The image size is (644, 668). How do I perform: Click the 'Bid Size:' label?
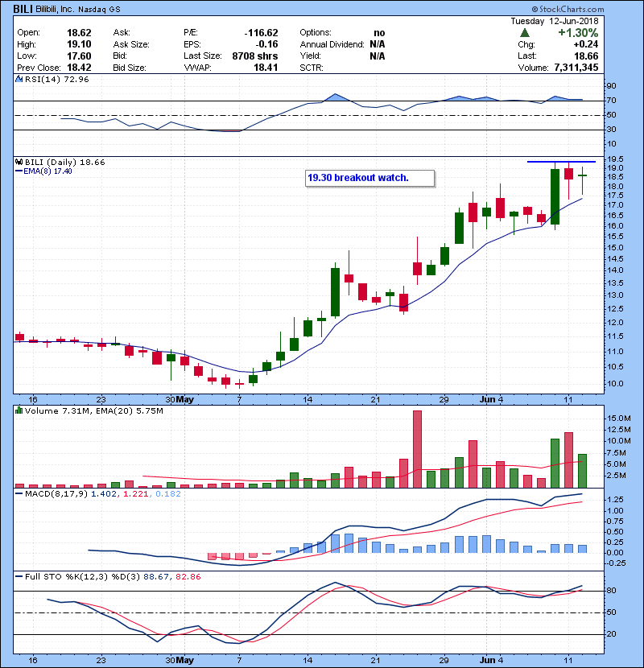pyautogui.click(x=130, y=68)
